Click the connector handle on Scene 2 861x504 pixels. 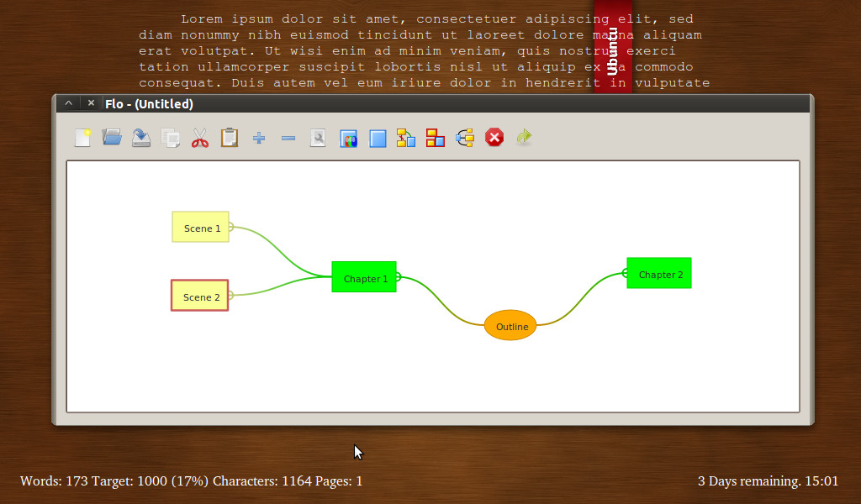[230, 295]
